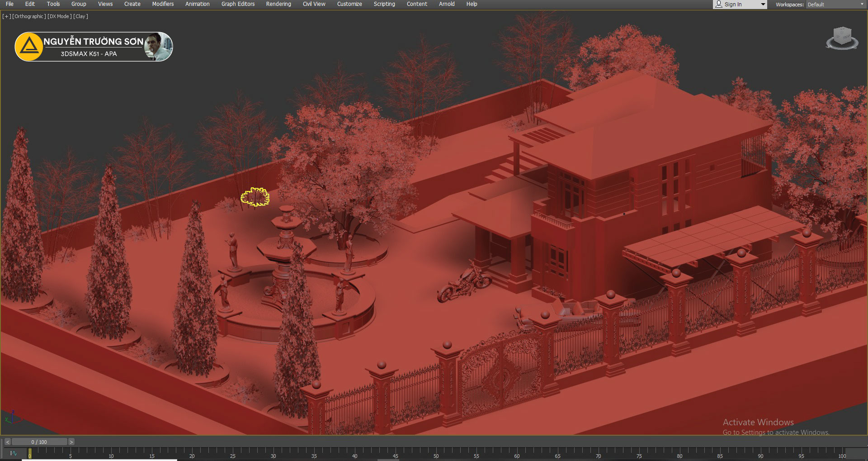
Task: Open the Workspaces Default dropdown
Action: 835,5
